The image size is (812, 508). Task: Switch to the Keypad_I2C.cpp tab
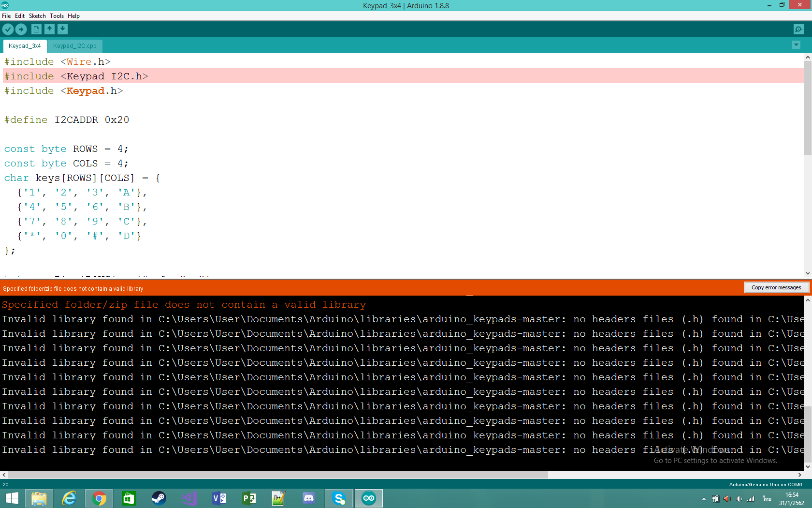coord(74,46)
